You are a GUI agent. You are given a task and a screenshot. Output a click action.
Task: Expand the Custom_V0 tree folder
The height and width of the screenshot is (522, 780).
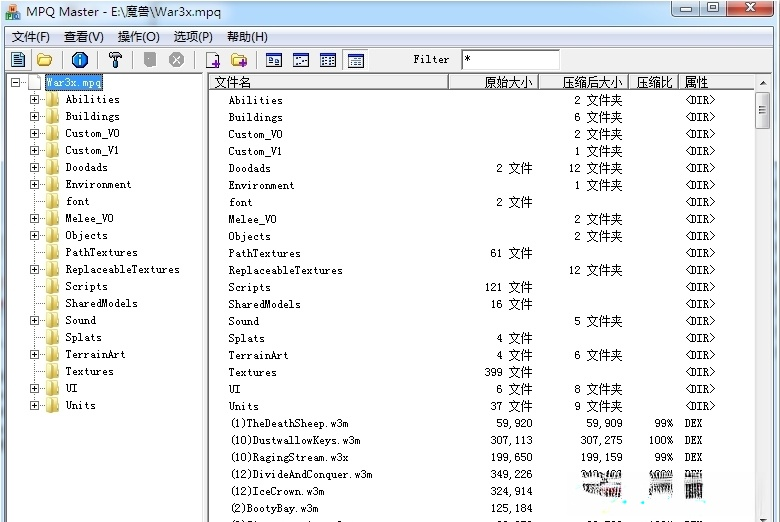pyautogui.click(x=34, y=133)
